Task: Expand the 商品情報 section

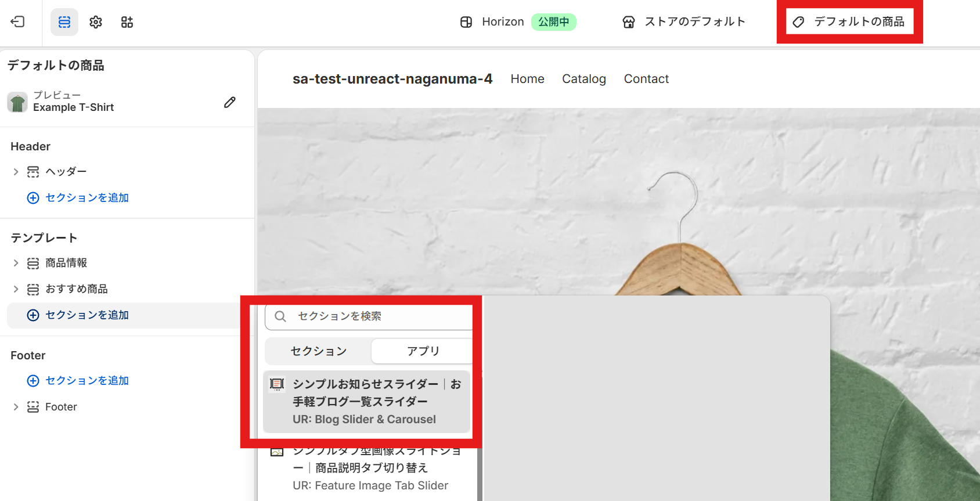Action: 16,263
